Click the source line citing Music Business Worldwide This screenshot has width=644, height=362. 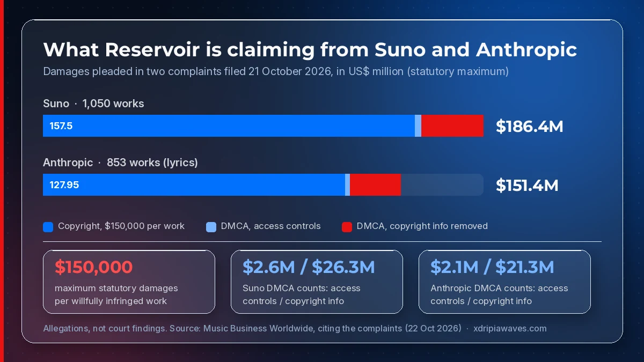tap(252, 328)
